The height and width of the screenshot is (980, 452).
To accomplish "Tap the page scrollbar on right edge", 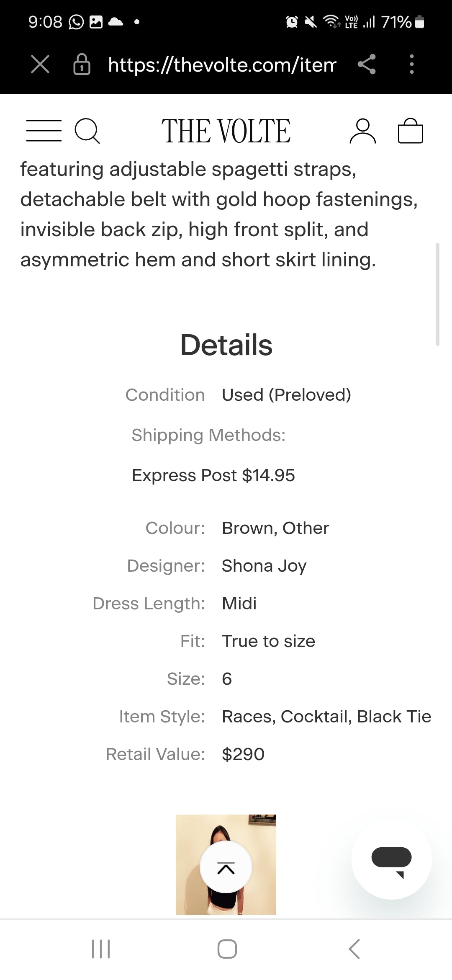I will click(x=437, y=294).
